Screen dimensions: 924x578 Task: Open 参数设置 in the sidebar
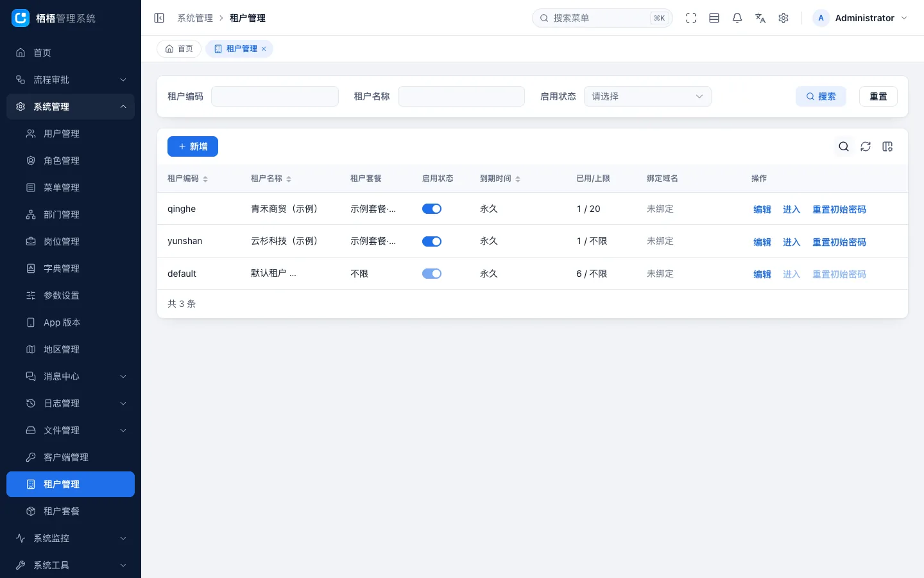(71, 295)
